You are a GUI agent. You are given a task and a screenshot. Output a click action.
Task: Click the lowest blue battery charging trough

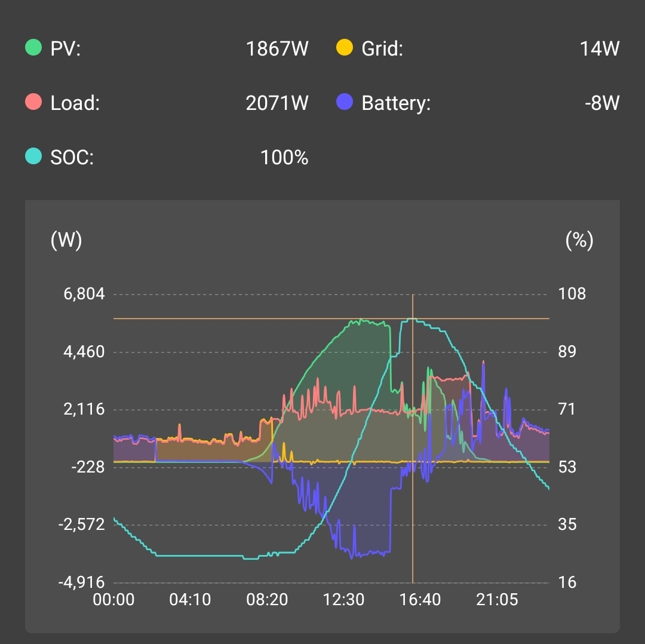(352, 557)
